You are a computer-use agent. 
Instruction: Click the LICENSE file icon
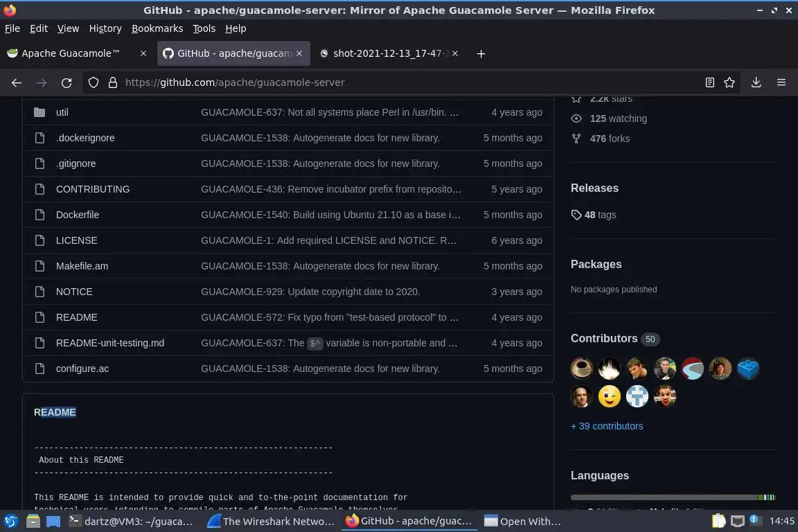point(39,240)
